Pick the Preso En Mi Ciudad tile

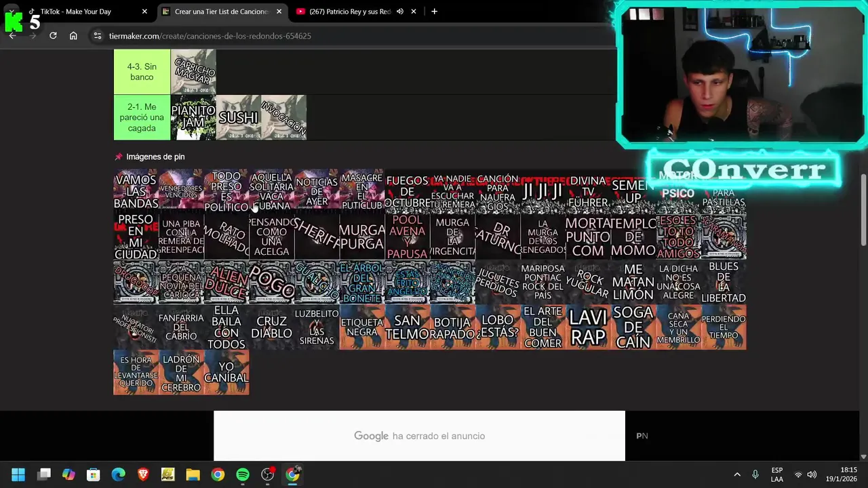coord(136,237)
